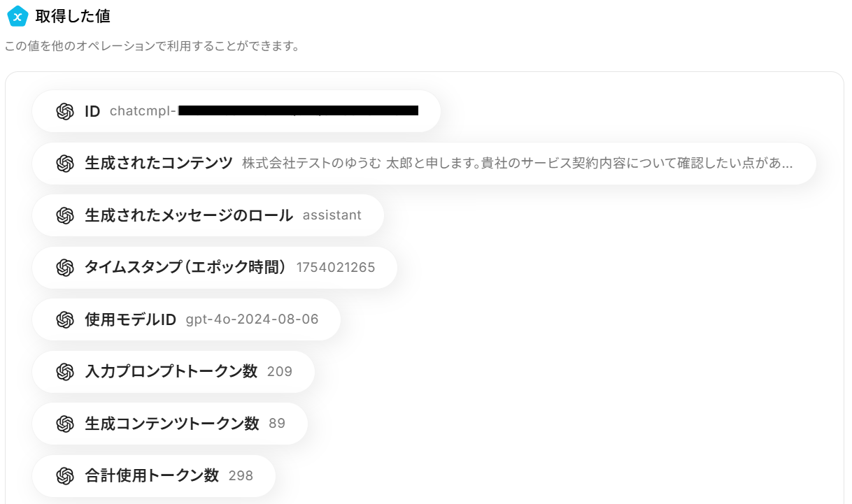
Task: Select the 合計使用トークン数 298 pill
Action: coord(154,476)
